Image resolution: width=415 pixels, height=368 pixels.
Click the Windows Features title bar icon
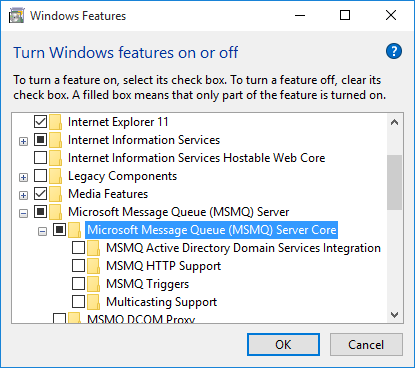click(17, 16)
